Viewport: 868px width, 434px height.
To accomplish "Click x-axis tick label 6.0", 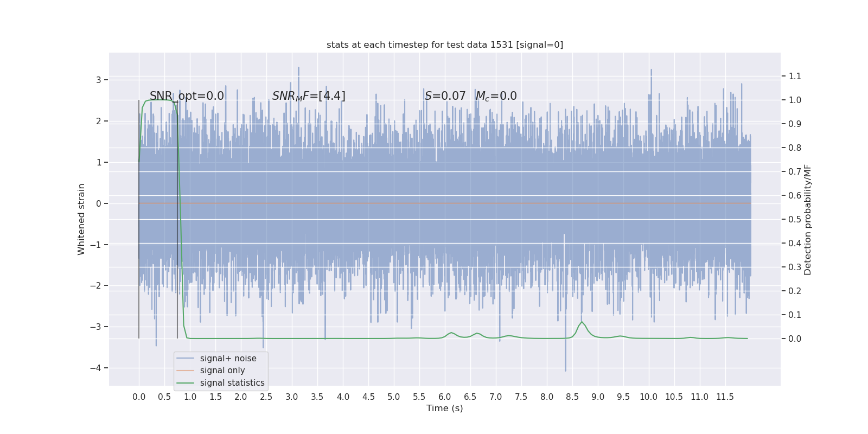I will point(445,397).
